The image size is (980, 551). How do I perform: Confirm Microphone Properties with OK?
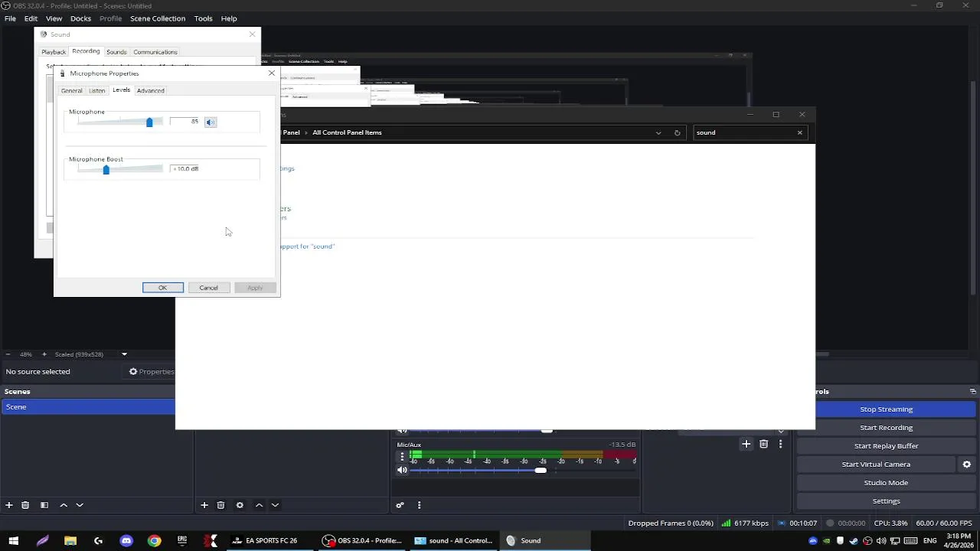click(162, 288)
